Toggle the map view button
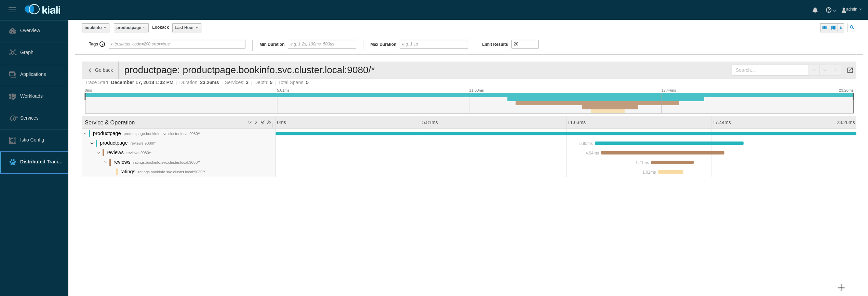Viewport: 868px width, 296px height. (x=833, y=28)
